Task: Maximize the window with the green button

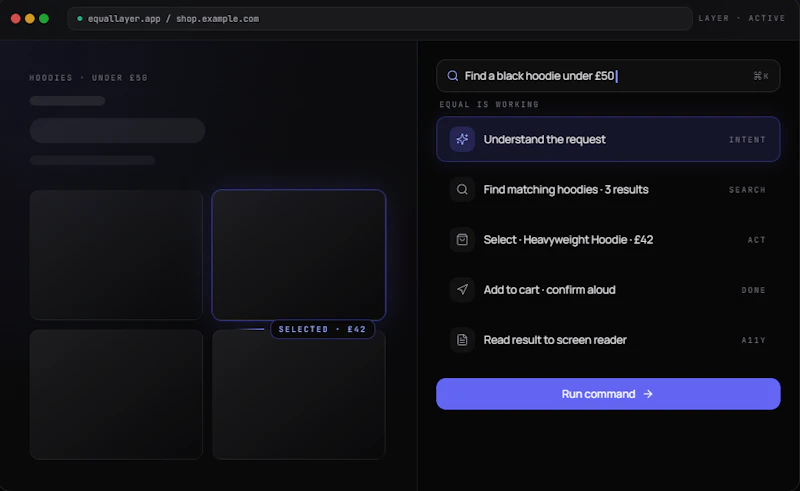Action: pos(44,19)
